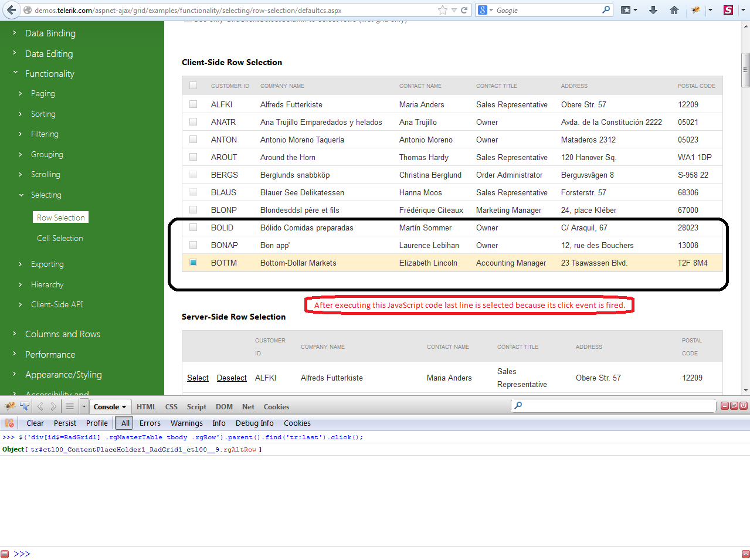Minimize the Firebug panel
The image size is (750, 560).
click(725, 406)
